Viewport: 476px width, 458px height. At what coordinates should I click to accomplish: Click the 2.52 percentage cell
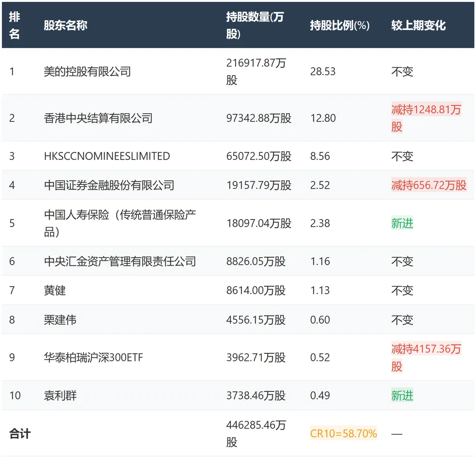point(320,185)
